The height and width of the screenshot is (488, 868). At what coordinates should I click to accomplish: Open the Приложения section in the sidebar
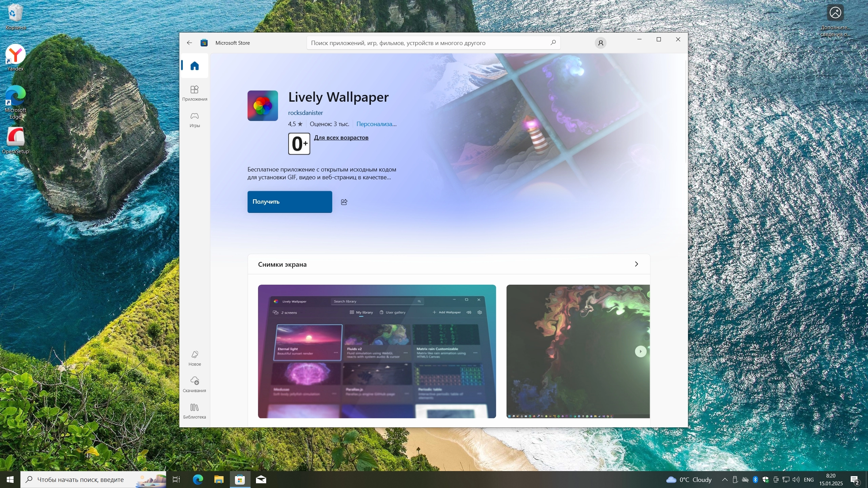(195, 93)
